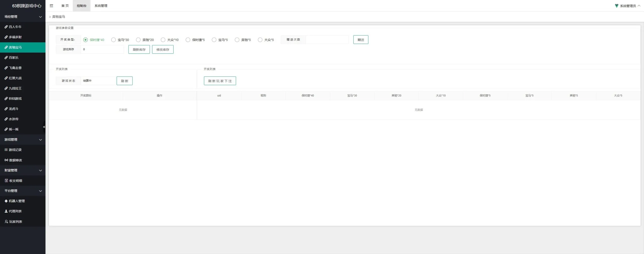Click the double-arrow sidebar shrink handle
This screenshot has height=254, width=644.
click(44, 127)
